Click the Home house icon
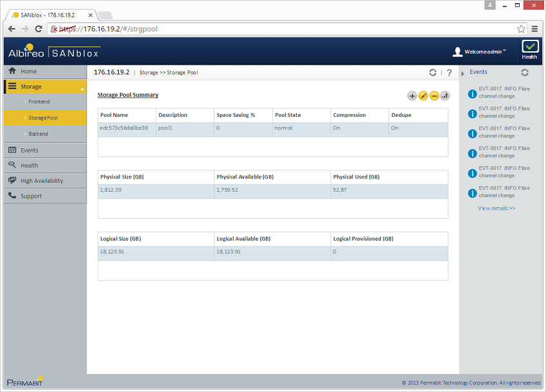This screenshot has height=392, width=546. coord(12,71)
